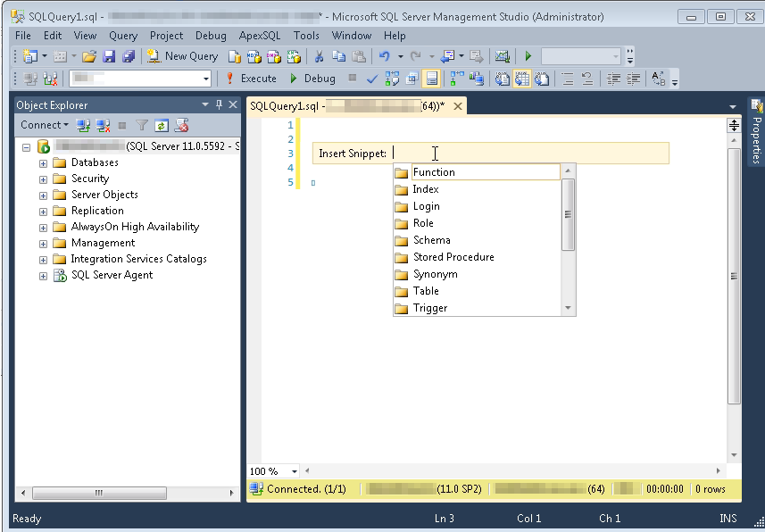Click Disconnect icon in Object Explorer

104,126
